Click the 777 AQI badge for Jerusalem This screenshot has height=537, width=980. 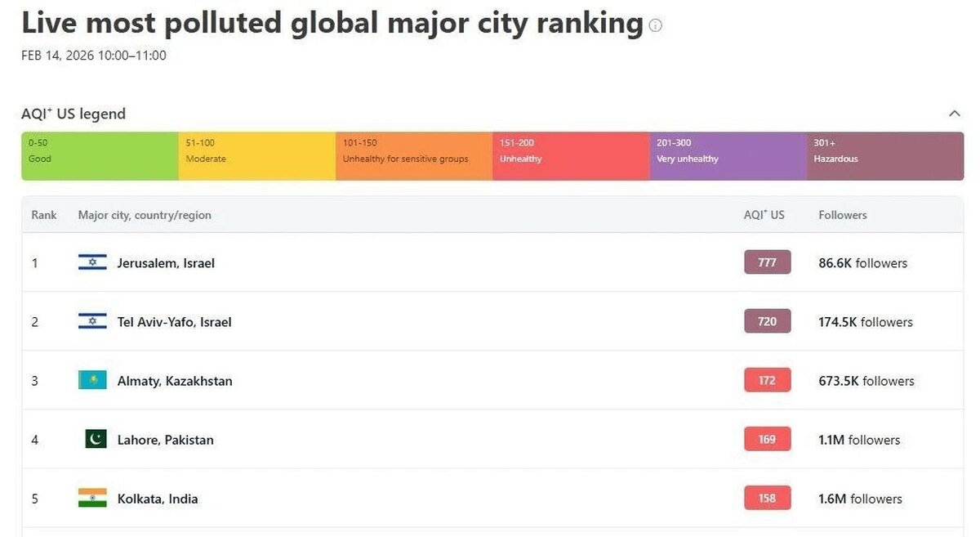[x=767, y=262]
